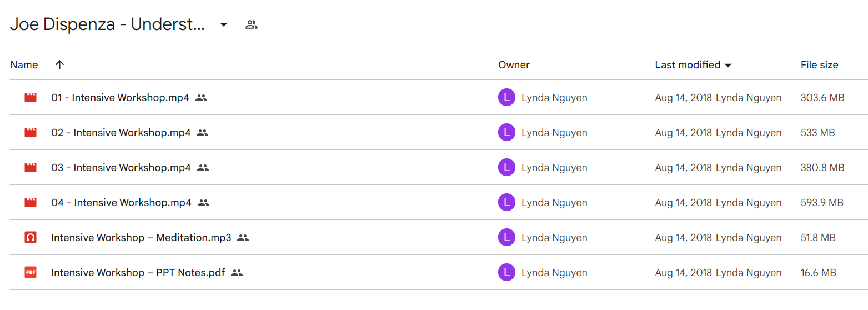Screen dimensions: 868x310
Task: Click the video icon for 04 - Intensive Workshop.mp4
Action: [31, 203]
